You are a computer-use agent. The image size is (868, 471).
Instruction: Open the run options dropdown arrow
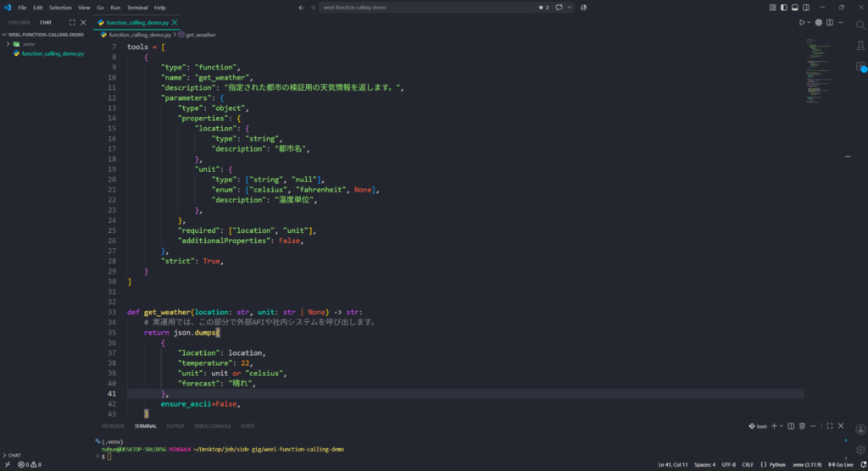808,23
